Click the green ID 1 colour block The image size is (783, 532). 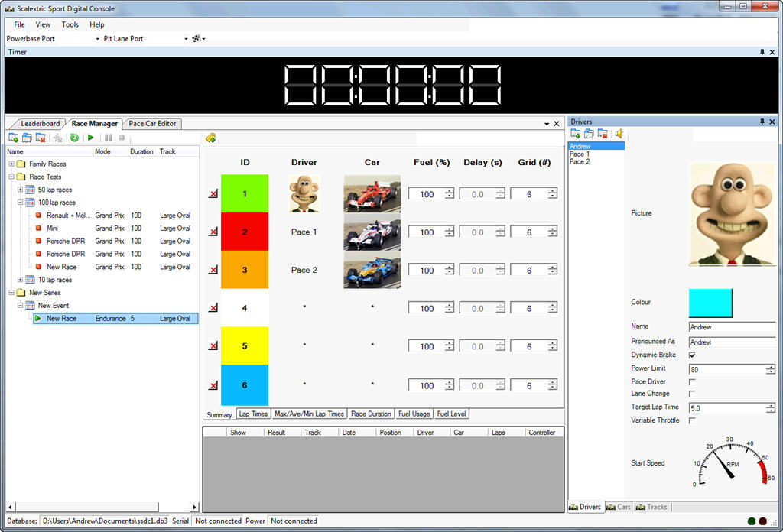click(245, 193)
